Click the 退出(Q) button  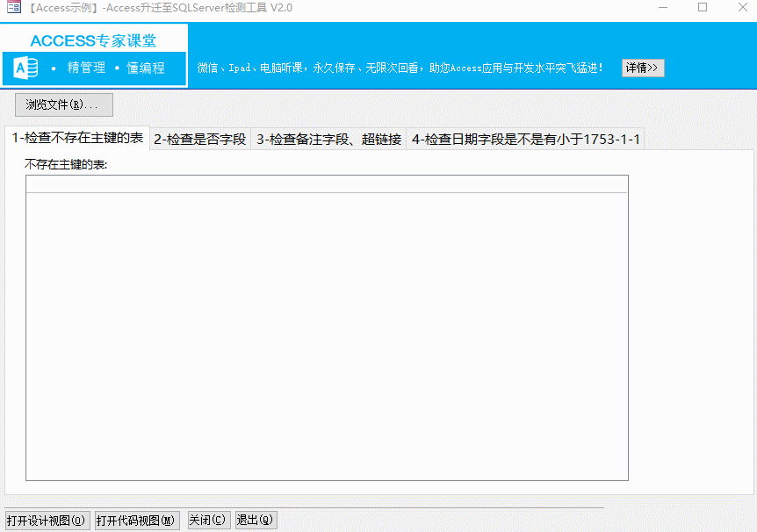point(256,520)
